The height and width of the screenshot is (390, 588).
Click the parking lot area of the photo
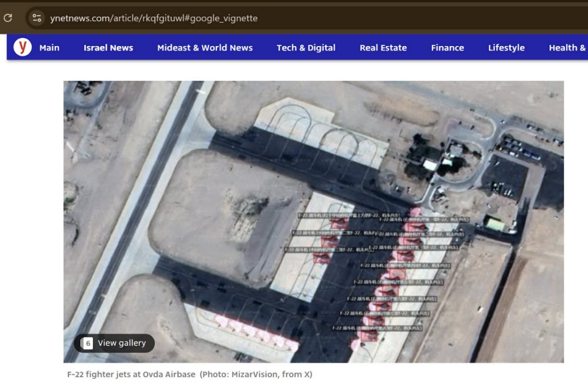(x=518, y=149)
